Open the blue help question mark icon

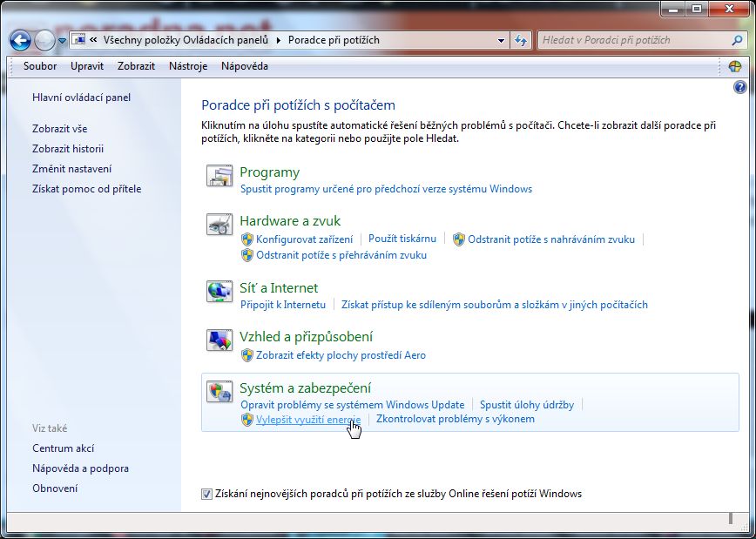click(739, 87)
